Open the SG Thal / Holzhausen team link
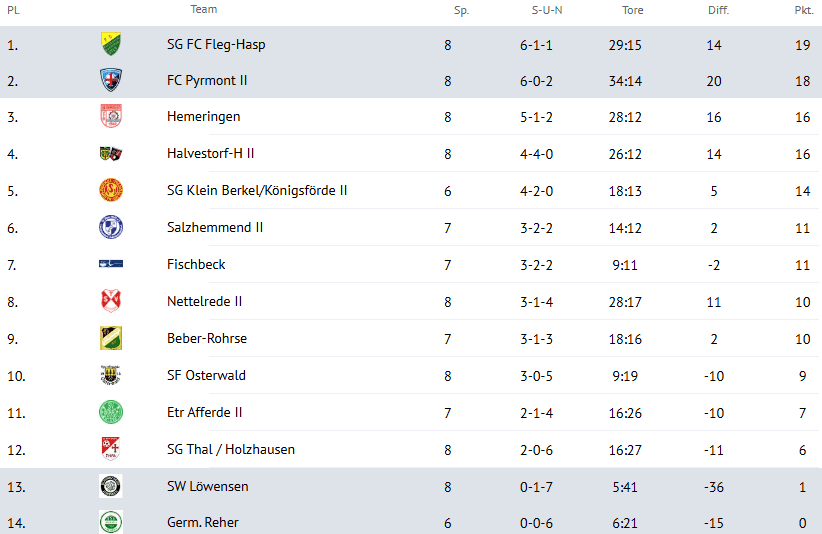This screenshot has width=822, height=534. (x=231, y=449)
